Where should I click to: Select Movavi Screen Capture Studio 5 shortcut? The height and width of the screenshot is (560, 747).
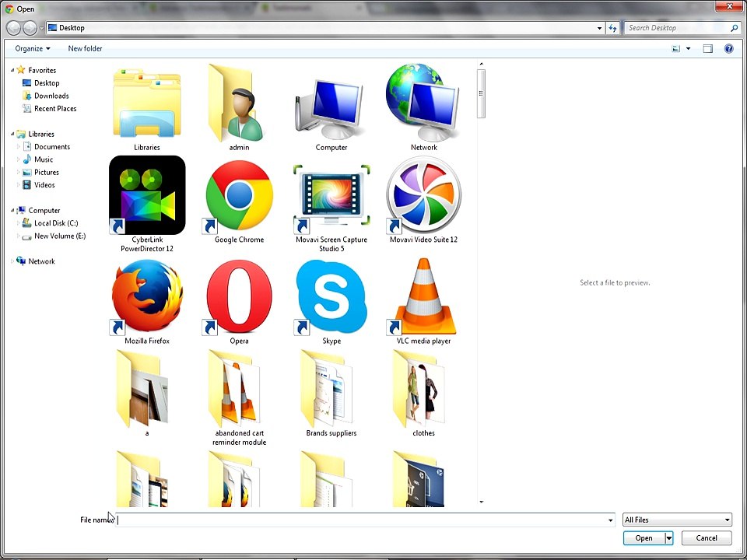[331, 195]
